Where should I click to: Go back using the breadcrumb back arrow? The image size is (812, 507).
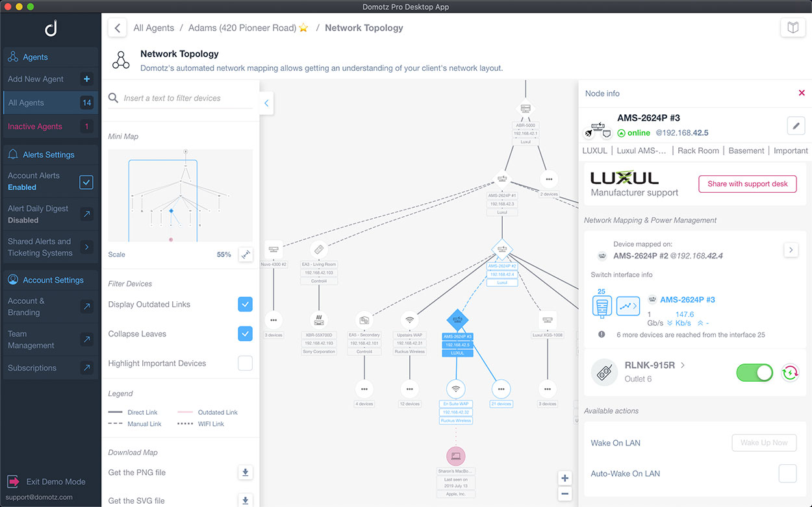tap(117, 28)
